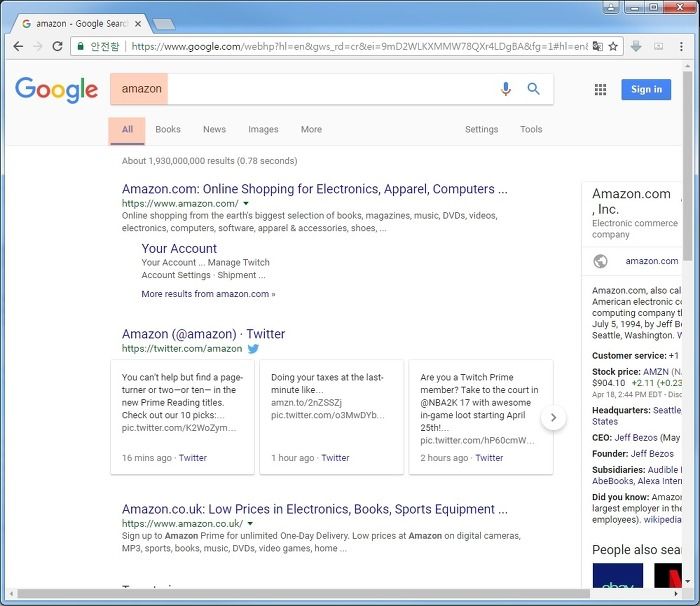Select the All results tab
This screenshot has height=606, width=700.
tap(127, 130)
